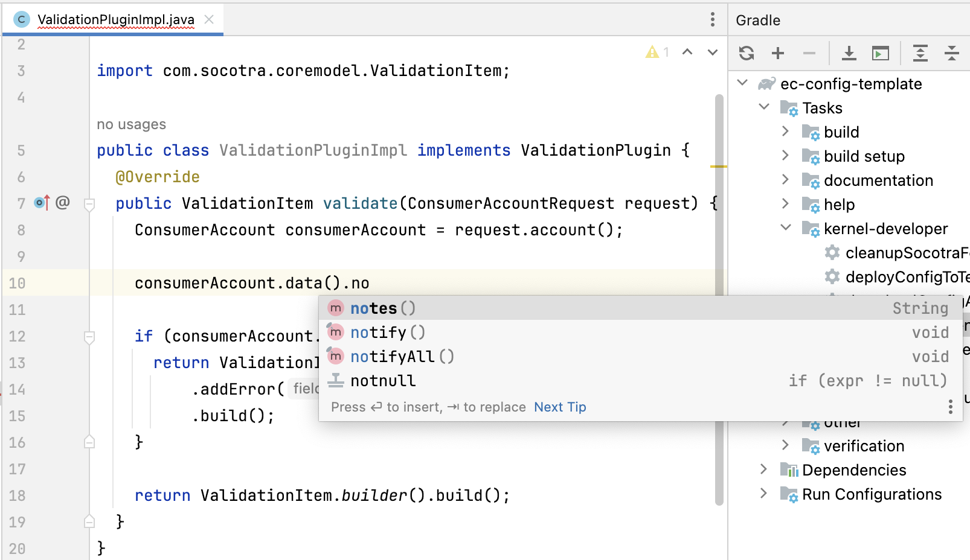Image resolution: width=970 pixels, height=560 pixels.
Task: Go to previous highlighted error arrow
Action: [x=687, y=52]
